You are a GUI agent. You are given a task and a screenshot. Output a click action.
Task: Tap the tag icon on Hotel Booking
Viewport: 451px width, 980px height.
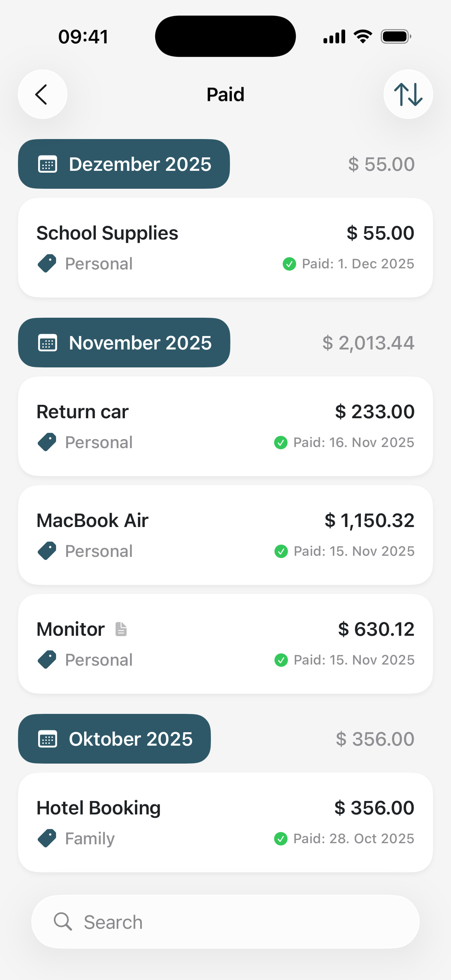(47, 838)
